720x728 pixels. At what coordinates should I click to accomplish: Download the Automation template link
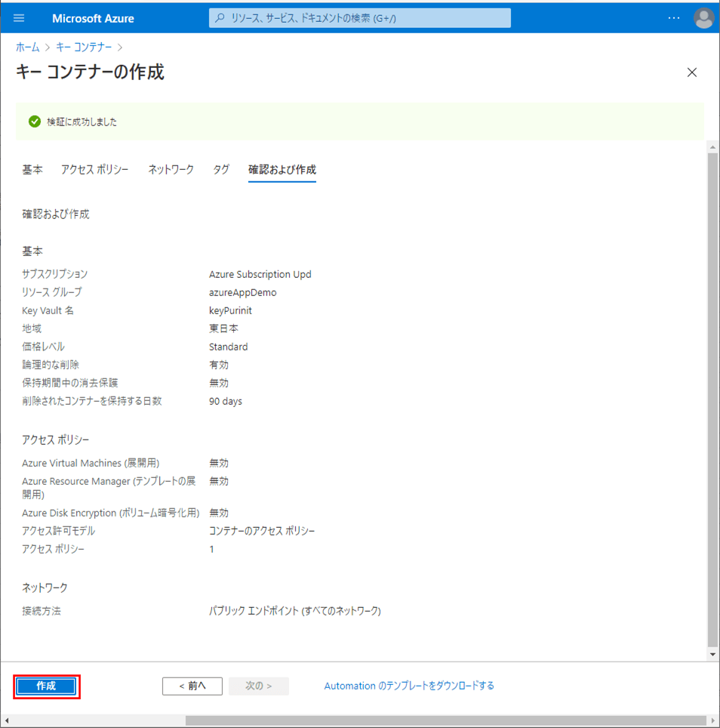coord(409,686)
